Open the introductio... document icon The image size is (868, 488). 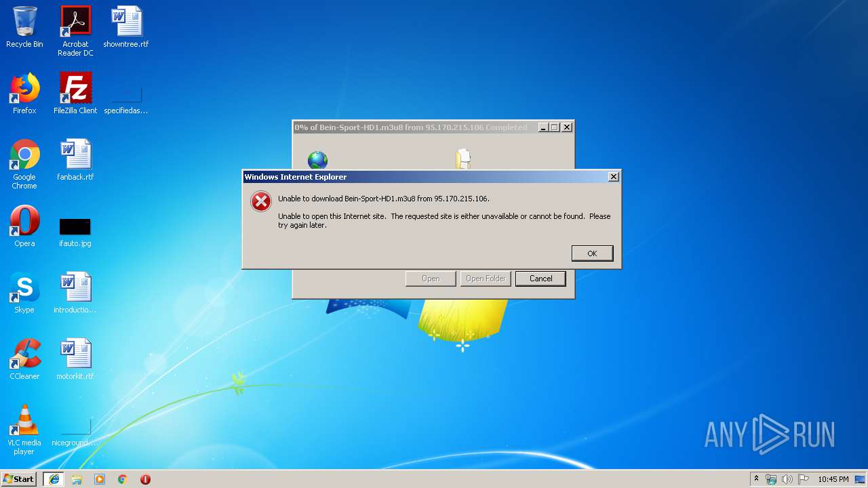coord(75,293)
